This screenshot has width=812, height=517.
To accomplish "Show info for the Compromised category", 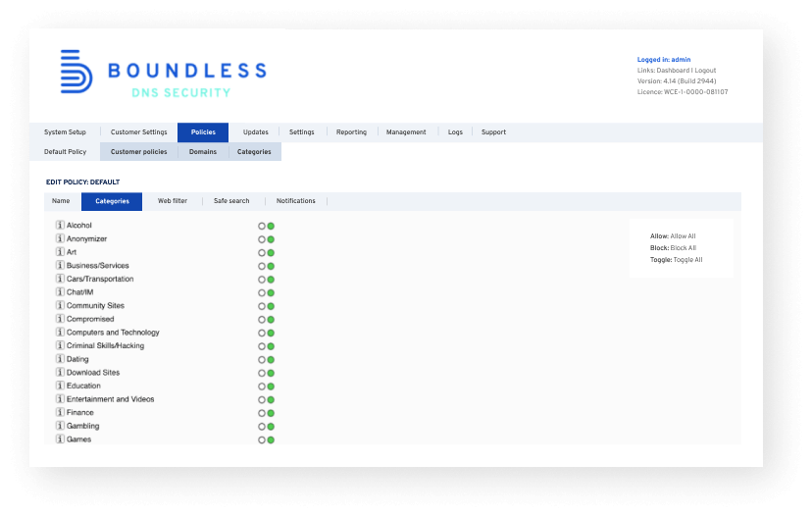I will (60, 319).
